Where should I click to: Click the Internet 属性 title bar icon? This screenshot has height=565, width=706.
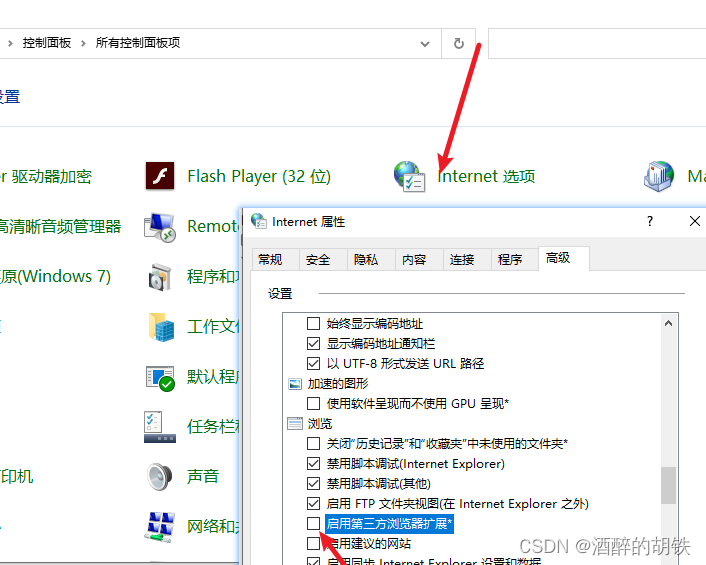[x=258, y=221]
